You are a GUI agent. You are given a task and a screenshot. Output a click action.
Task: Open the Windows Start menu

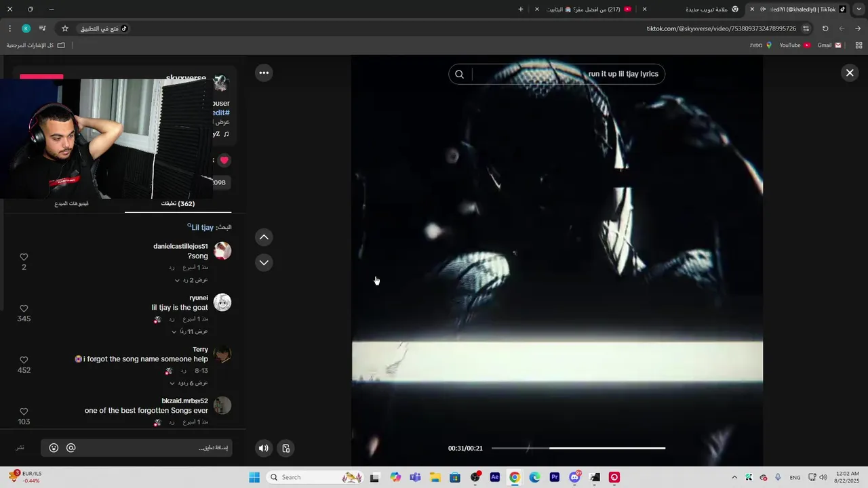coord(254,477)
